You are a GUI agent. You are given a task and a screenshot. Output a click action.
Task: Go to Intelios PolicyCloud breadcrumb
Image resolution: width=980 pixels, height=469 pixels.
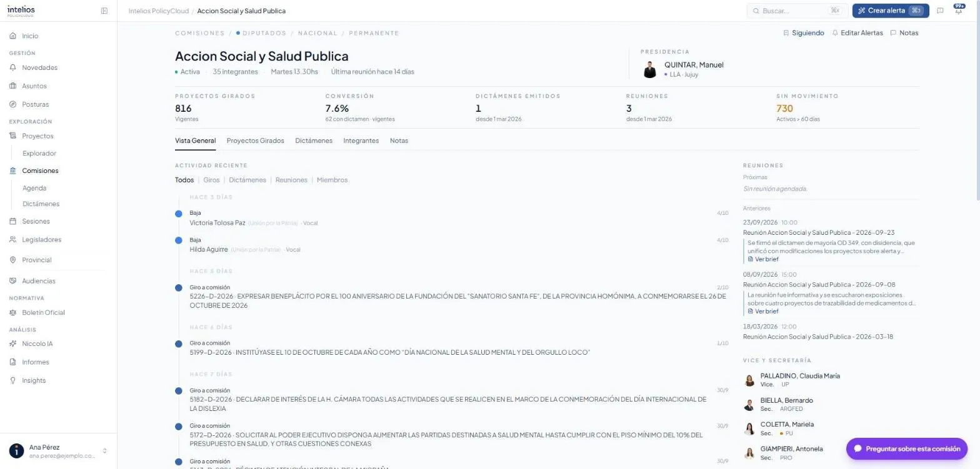tap(159, 11)
